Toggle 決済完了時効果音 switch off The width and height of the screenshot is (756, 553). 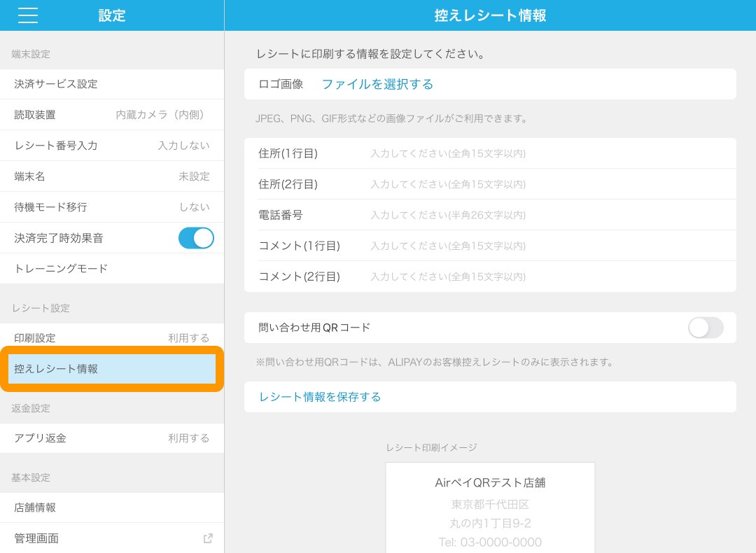(196, 238)
